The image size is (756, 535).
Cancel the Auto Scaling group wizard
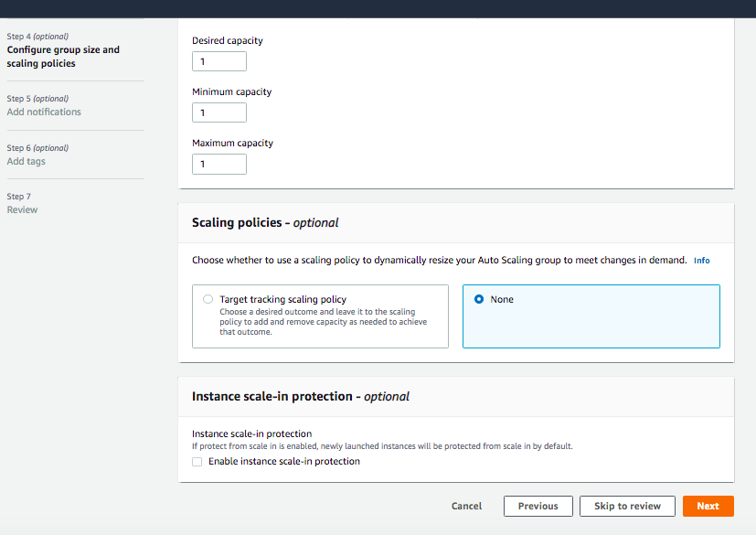coord(466,506)
